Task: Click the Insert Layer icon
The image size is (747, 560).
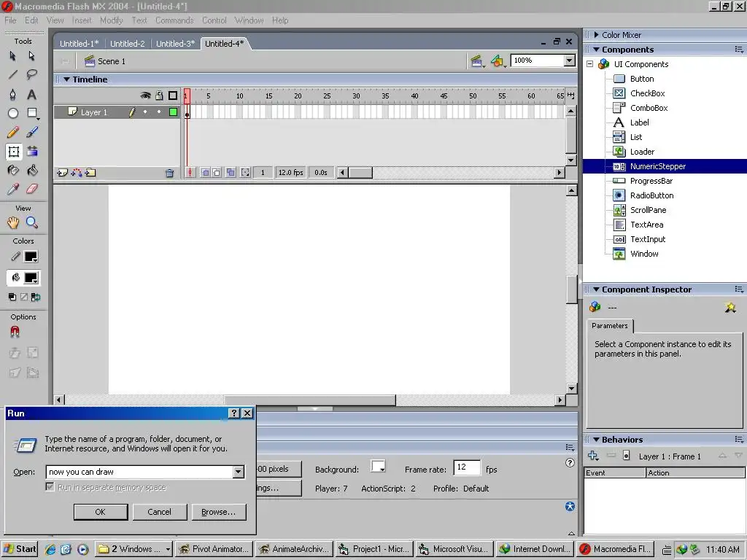Action: point(63,173)
